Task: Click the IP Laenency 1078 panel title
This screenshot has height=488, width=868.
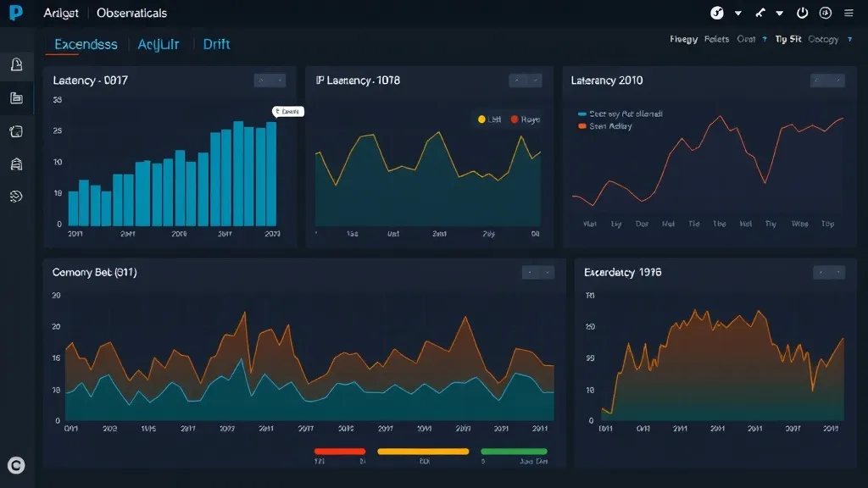Action: (358, 80)
